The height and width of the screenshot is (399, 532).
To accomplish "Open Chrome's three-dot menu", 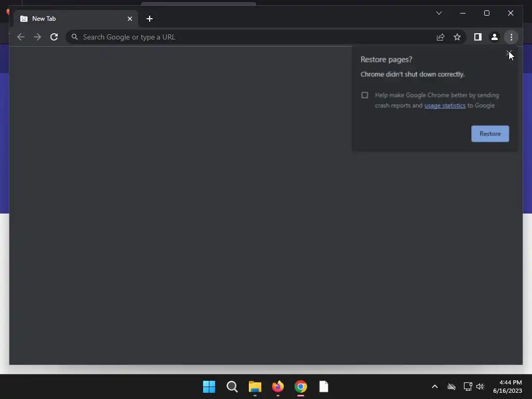I will tap(511, 37).
